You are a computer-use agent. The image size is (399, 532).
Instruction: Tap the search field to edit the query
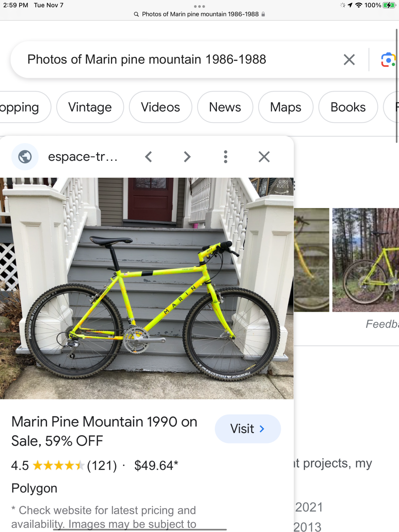point(146,59)
